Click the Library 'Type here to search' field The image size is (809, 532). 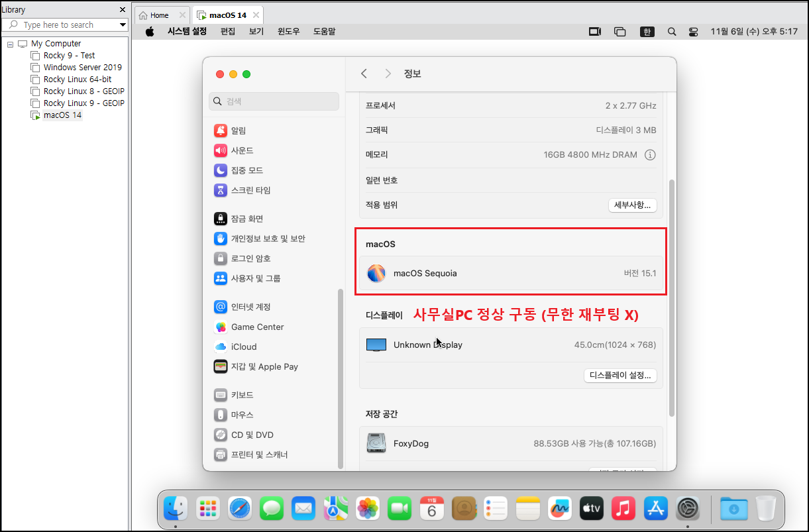point(65,25)
